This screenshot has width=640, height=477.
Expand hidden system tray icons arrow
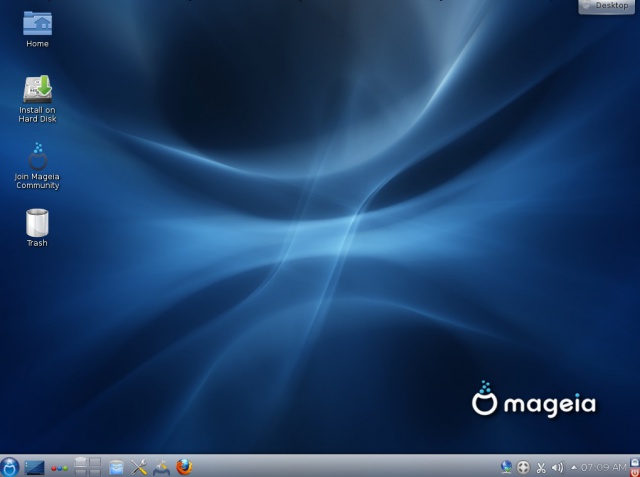573,468
